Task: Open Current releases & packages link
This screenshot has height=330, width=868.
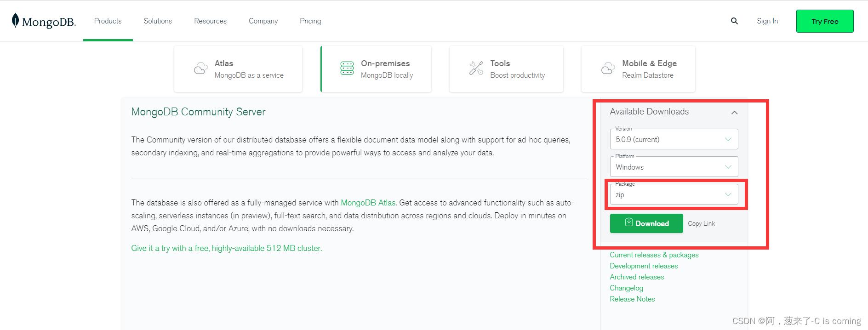Action: 654,255
